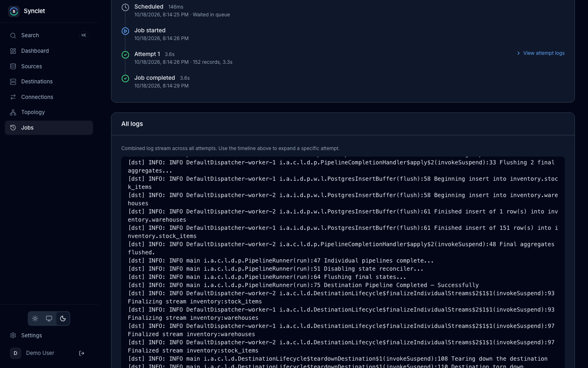Click the 'Flushing final states' log line
Screen dimensions: 588x368
(267, 277)
